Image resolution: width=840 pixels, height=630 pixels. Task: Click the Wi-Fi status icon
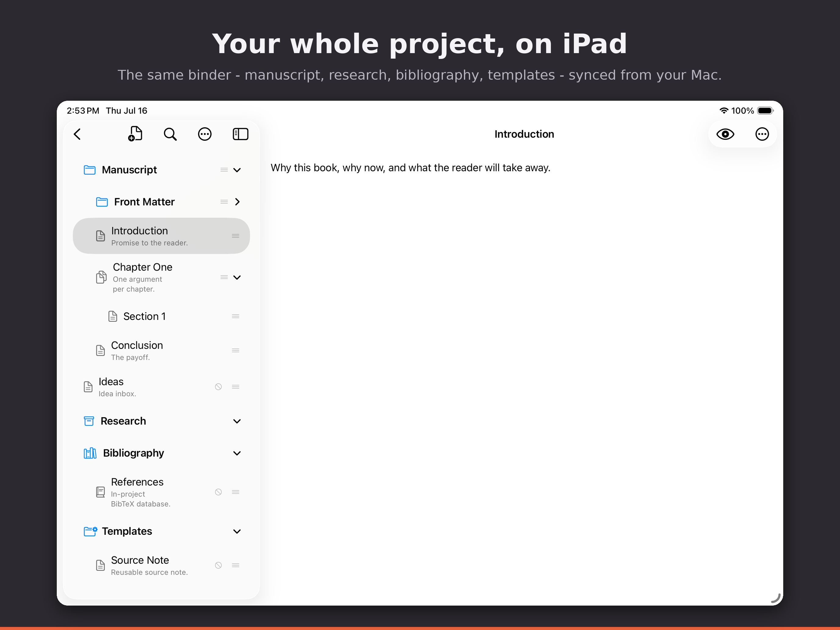[x=724, y=110]
